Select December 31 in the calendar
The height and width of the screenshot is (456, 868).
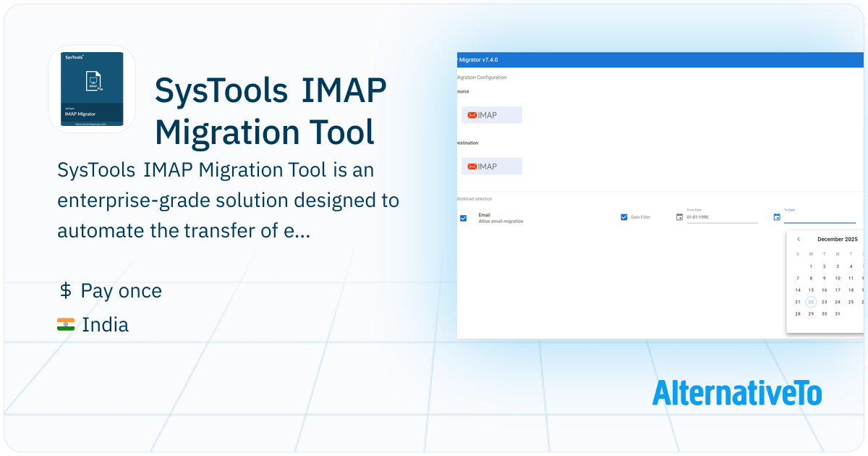(x=838, y=313)
